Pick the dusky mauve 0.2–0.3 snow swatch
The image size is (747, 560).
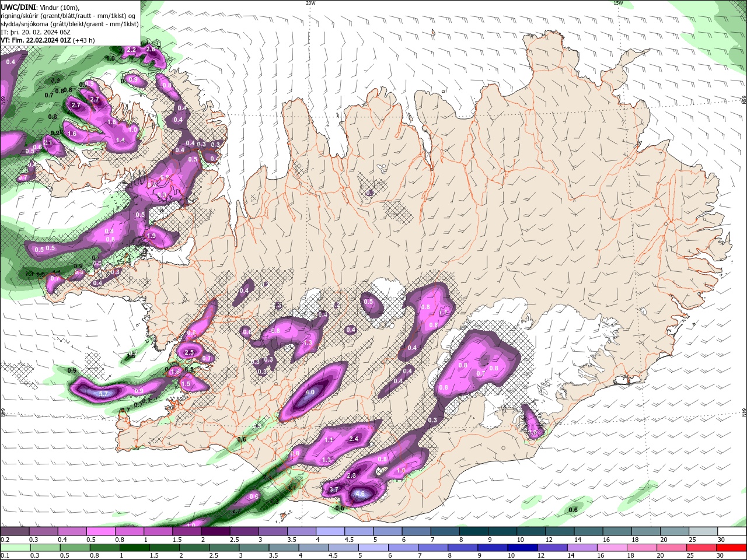(x=15, y=531)
